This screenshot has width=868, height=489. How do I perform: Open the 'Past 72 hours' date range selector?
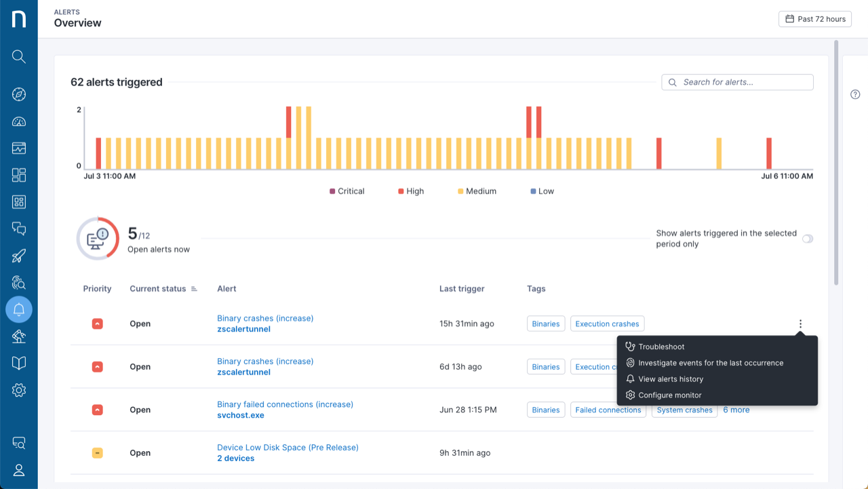pos(814,18)
